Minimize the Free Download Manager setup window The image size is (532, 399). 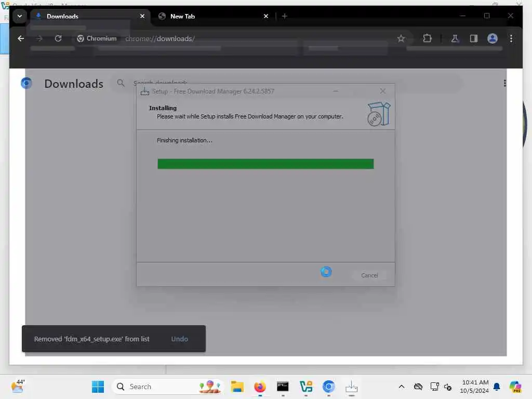pyautogui.click(x=336, y=91)
